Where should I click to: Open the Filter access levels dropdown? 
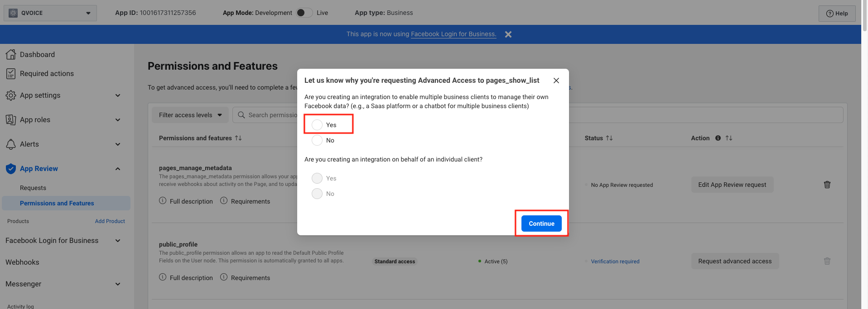coord(190,115)
